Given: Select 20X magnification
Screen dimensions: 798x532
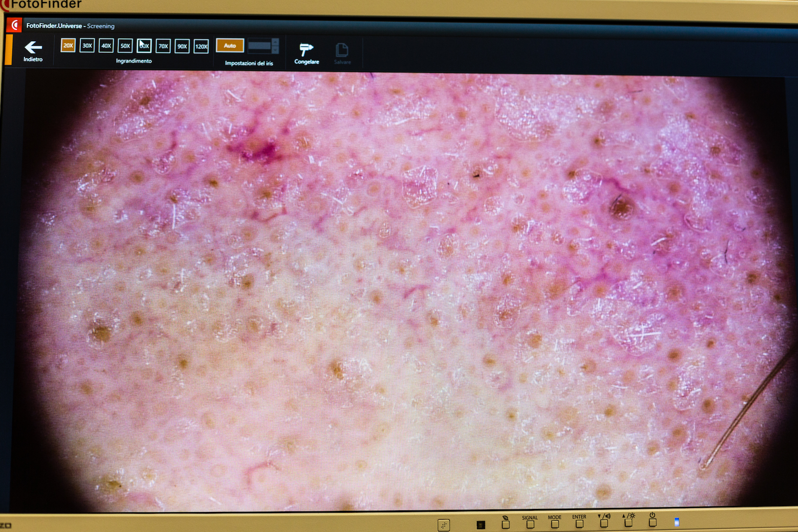Looking at the screenshot, I should point(68,45).
